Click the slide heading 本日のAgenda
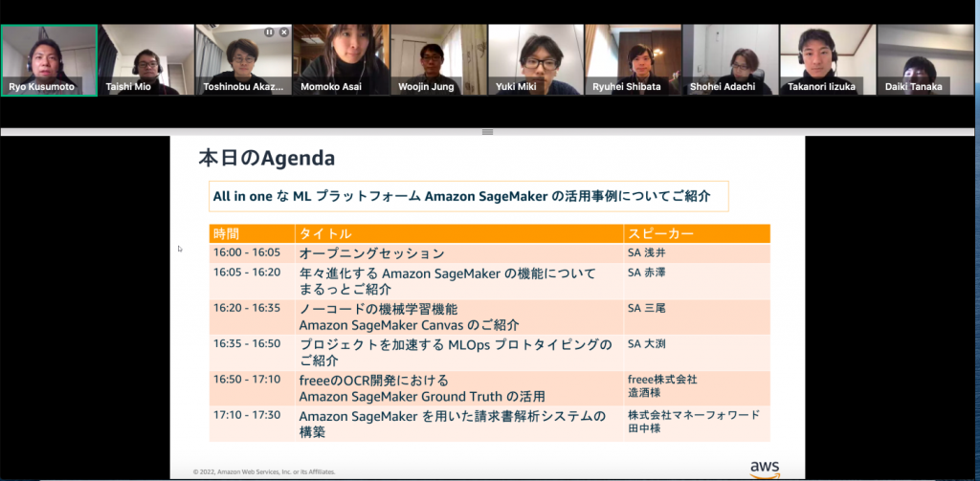Image resolution: width=980 pixels, height=481 pixels. click(267, 159)
